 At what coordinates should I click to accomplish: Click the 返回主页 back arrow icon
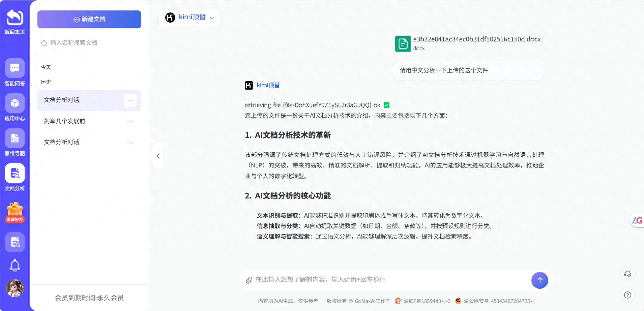[14, 17]
